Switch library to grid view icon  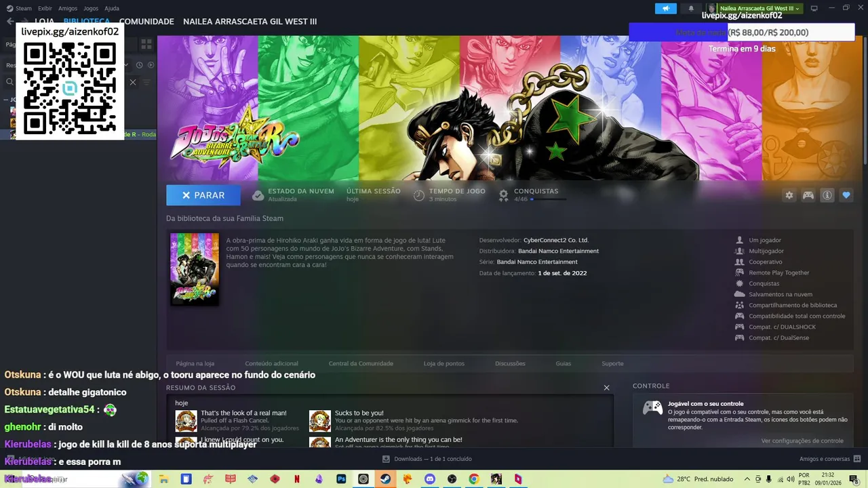click(x=146, y=44)
